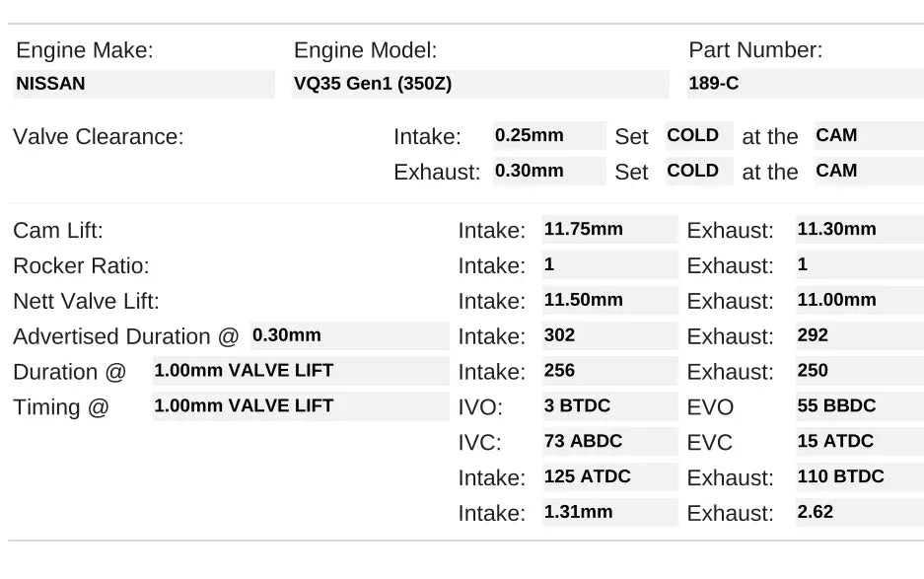Edit intake valve clearance 0.25mm field
This screenshot has width=924, height=579.
click(x=549, y=136)
